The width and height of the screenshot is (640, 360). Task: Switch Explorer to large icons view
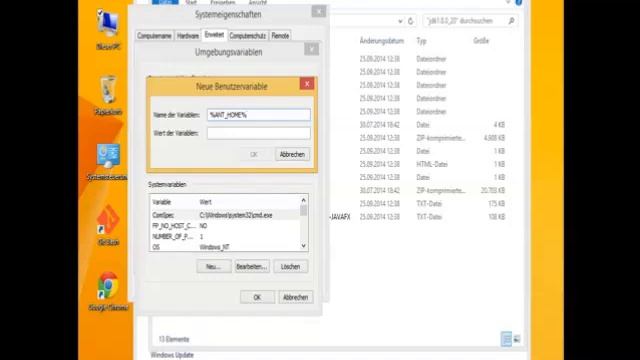pos(517,339)
